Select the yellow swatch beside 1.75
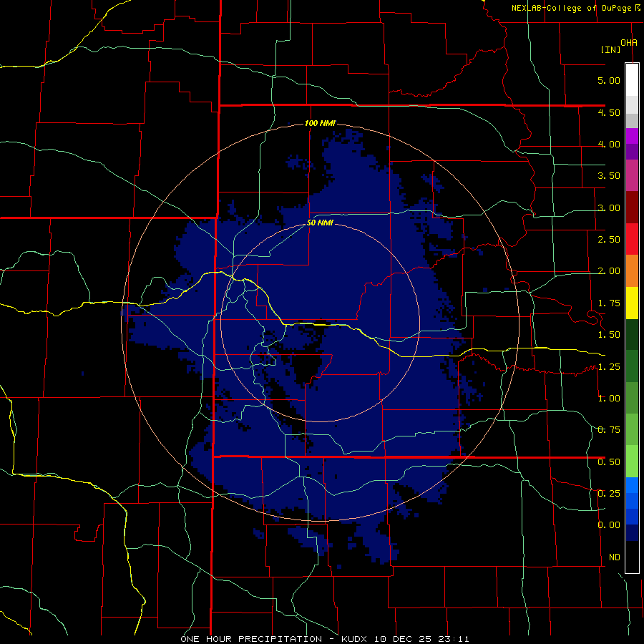 coord(632,303)
